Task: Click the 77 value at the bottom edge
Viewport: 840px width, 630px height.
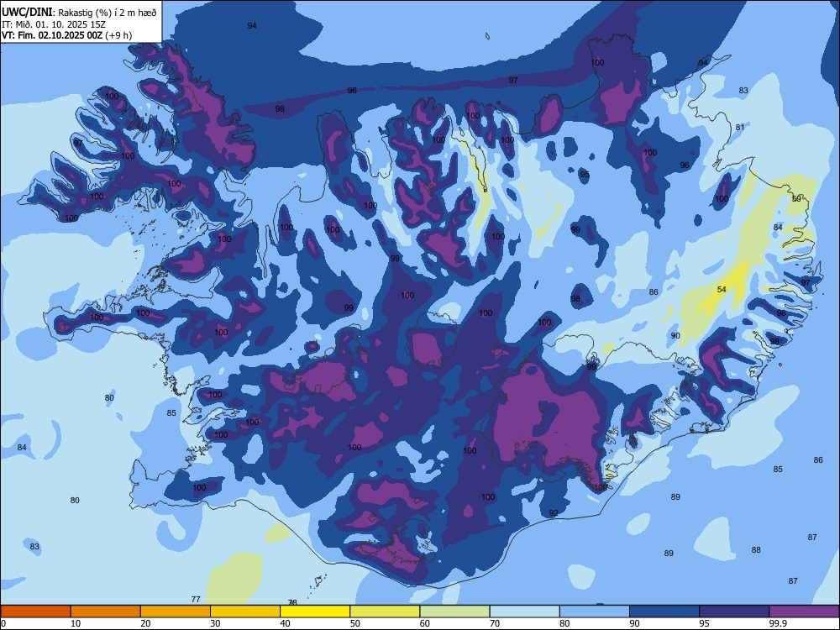Action: 196,600
